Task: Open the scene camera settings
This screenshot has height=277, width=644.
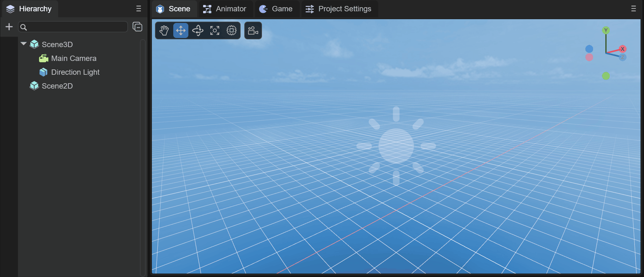Action: click(x=253, y=30)
